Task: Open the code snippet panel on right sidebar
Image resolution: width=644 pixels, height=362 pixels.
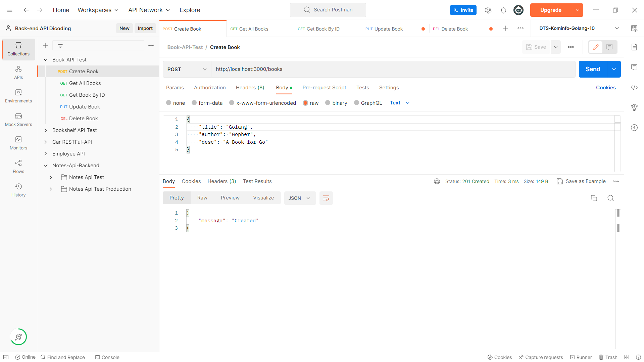Action: click(x=634, y=87)
